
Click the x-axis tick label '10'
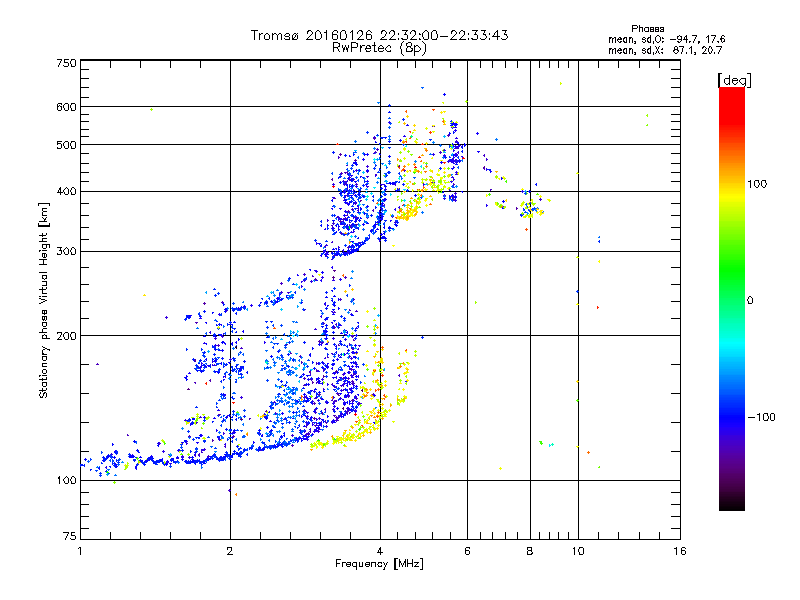[578, 551]
